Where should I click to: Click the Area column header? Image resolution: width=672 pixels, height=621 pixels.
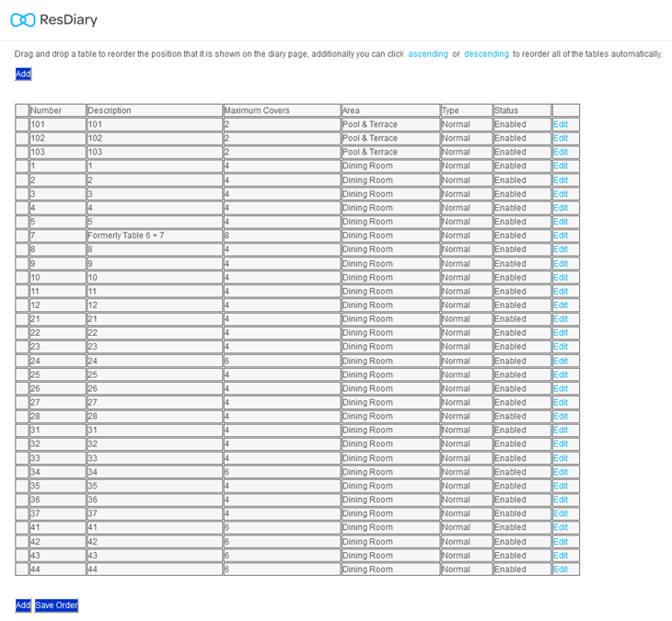click(x=390, y=110)
